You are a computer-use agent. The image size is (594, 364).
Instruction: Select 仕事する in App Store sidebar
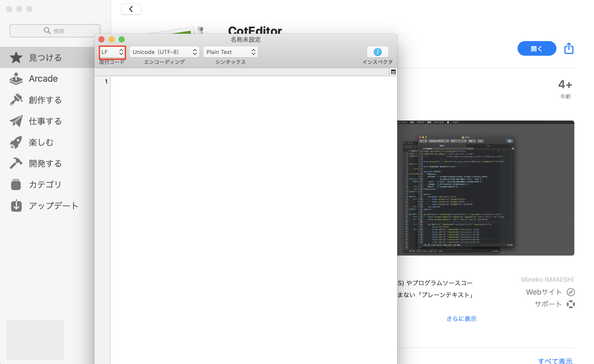47,121
